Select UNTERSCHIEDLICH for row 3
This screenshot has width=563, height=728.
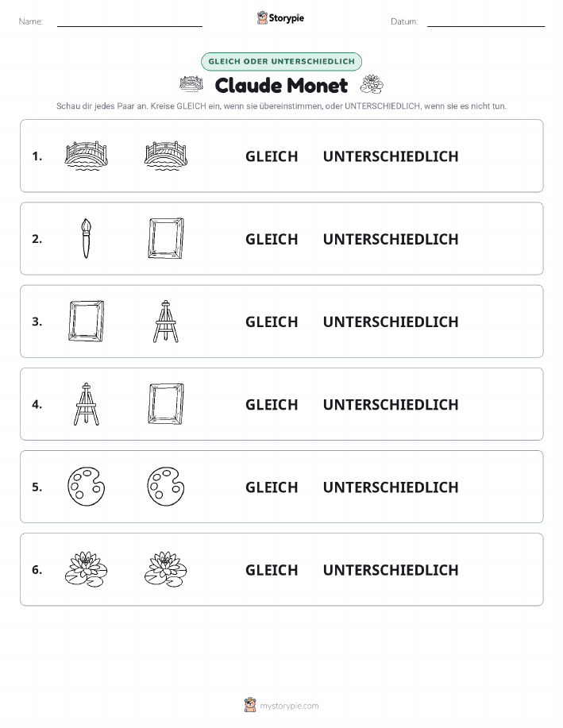(391, 322)
